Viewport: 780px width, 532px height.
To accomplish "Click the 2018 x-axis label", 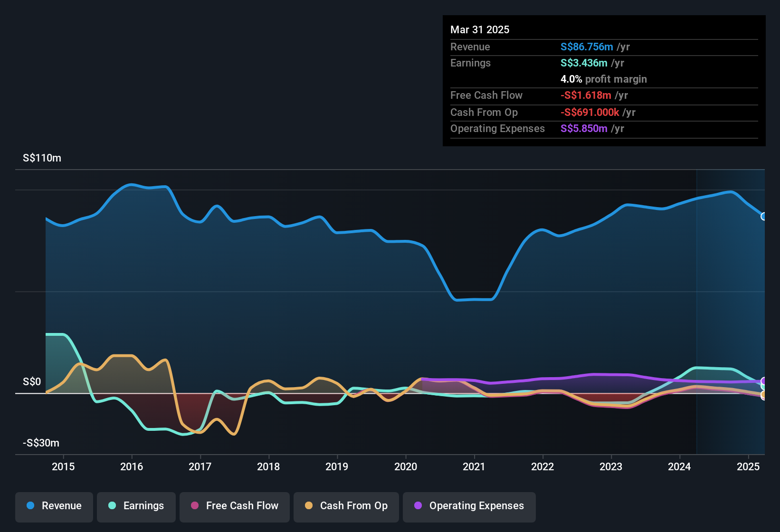I will point(268,466).
